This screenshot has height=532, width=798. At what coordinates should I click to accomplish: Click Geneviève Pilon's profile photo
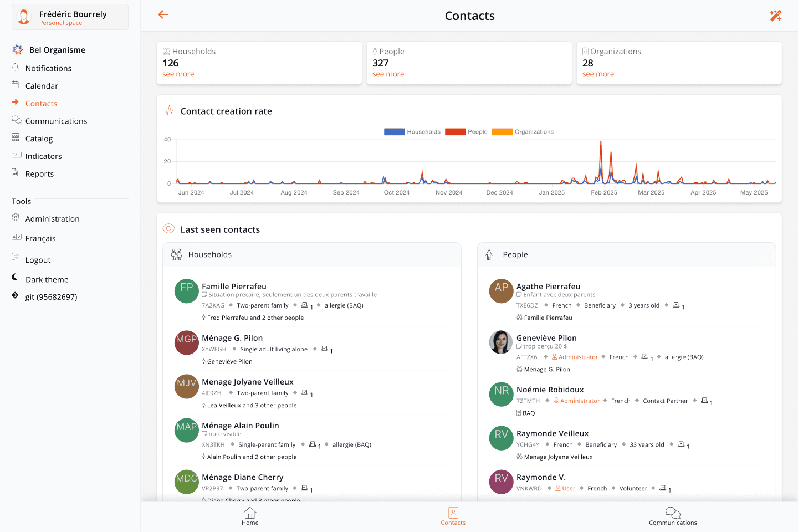pos(501,342)
